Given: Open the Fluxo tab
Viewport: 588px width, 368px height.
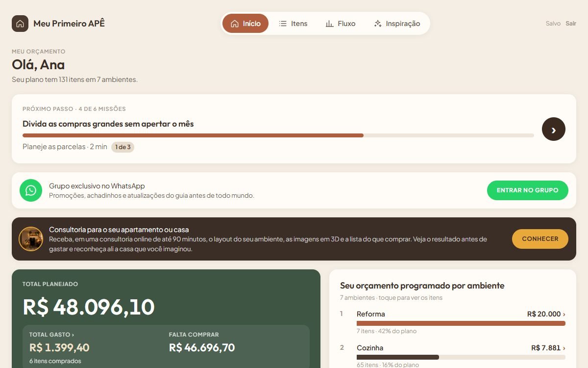Looking at the screenshot, I should (341, 24).
